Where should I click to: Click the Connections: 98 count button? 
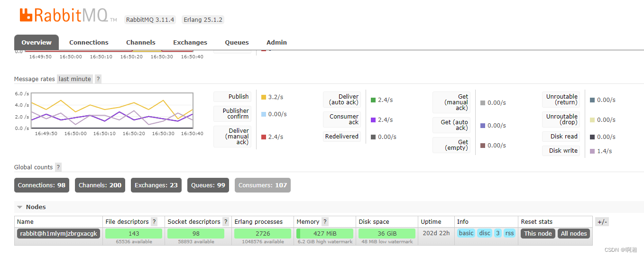click(x=42, y=185)
